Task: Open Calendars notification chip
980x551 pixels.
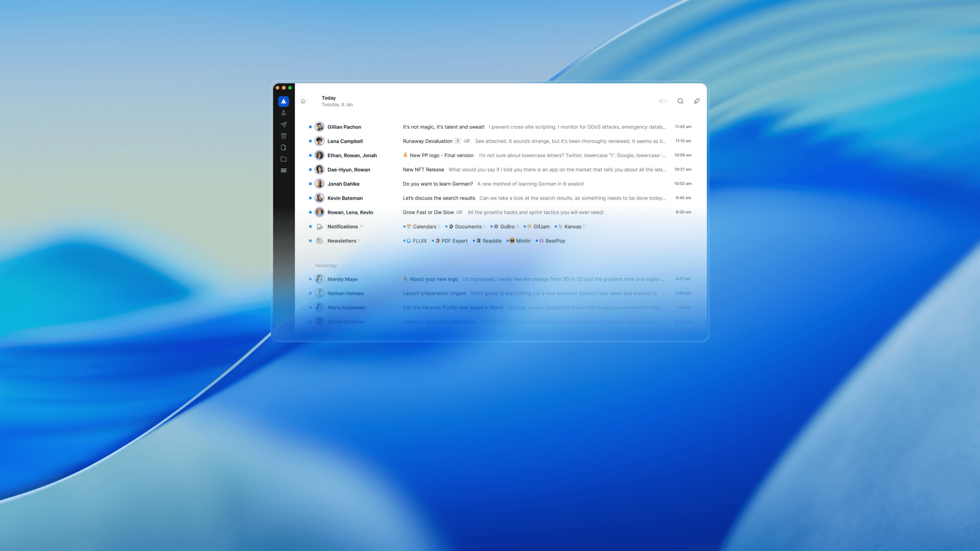Action: click(422, 227)
